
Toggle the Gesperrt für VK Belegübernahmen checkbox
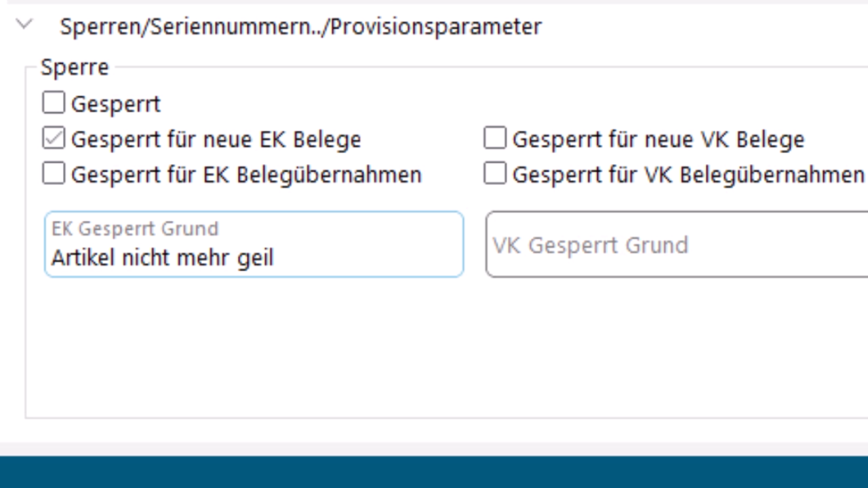495,174
